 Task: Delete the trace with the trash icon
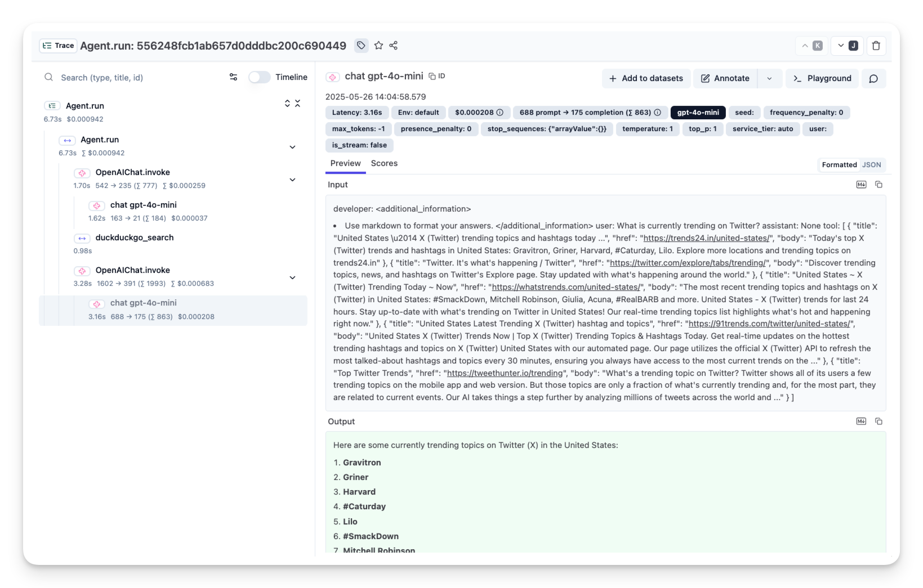pos(876,46)
